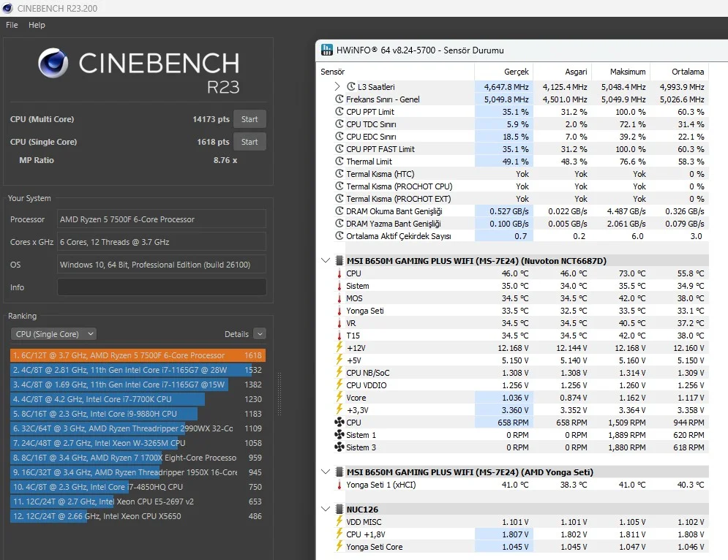Viewport: 728px width, 560px height.
Task: Grab the Ranking panel splitter handle dots
Action: click(x=279, y=394)
